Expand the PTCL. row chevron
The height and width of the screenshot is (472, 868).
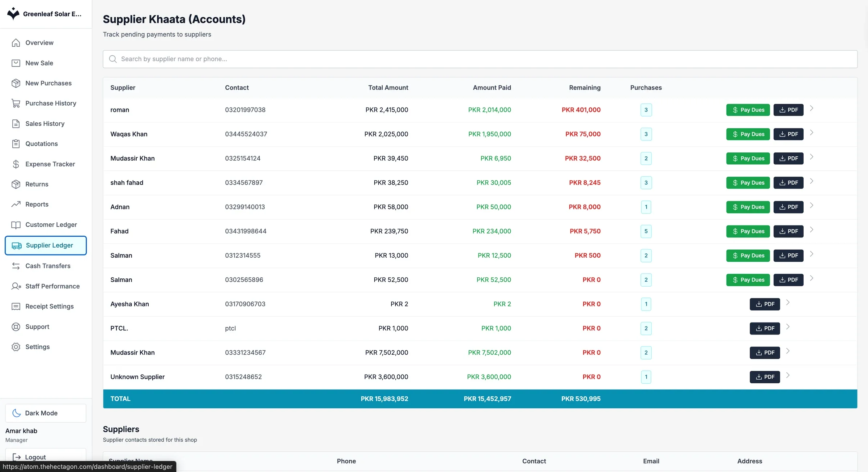(788, 326)
